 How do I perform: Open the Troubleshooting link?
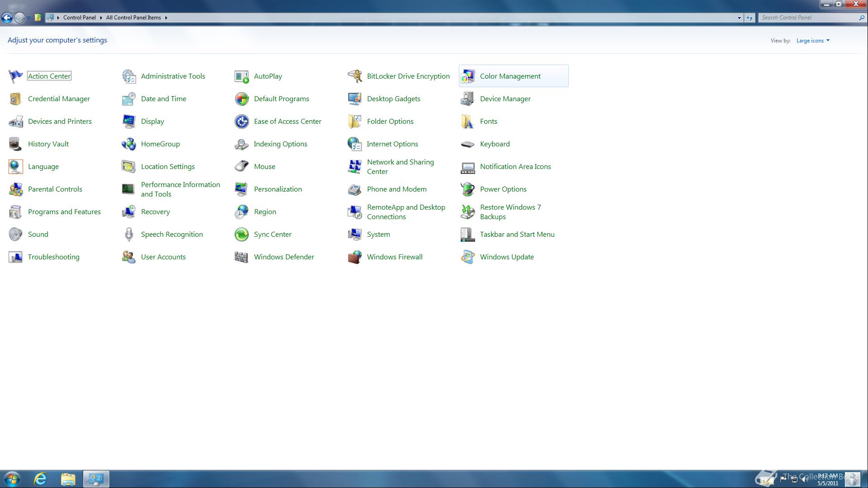(x=53, y=257)
